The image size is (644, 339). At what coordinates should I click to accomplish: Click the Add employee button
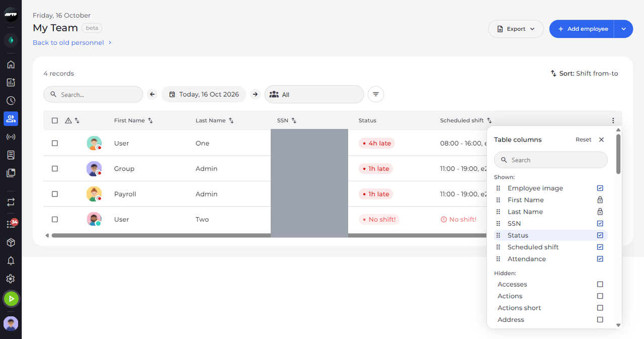pos(582,29)
